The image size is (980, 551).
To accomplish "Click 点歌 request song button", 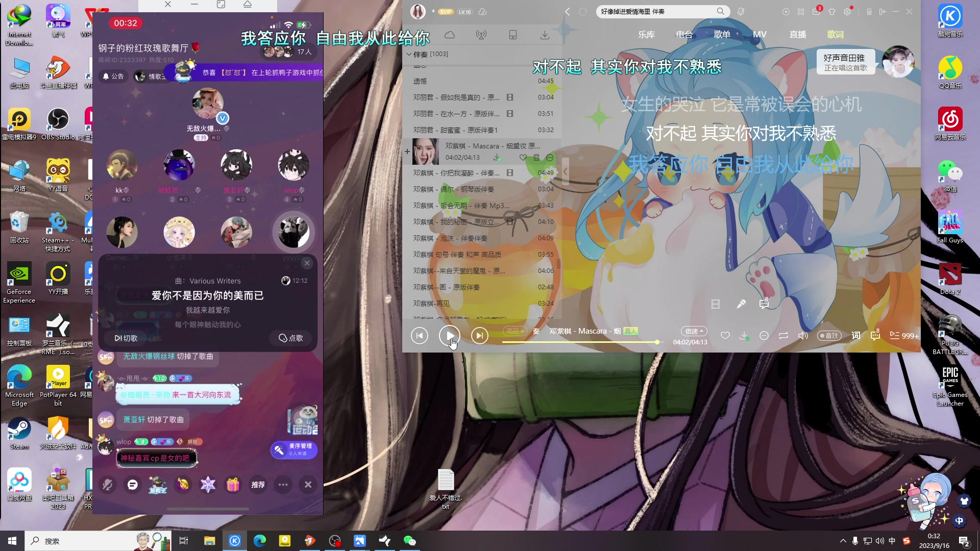I will [291, 338].
